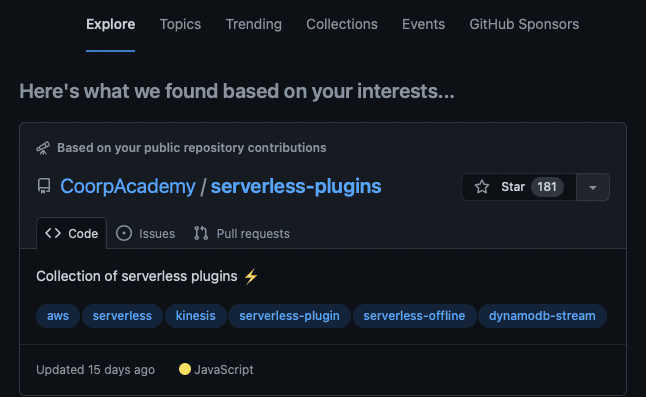
Task: Click the yellow JavaScript language dot
Action: [x=185, y=369]
